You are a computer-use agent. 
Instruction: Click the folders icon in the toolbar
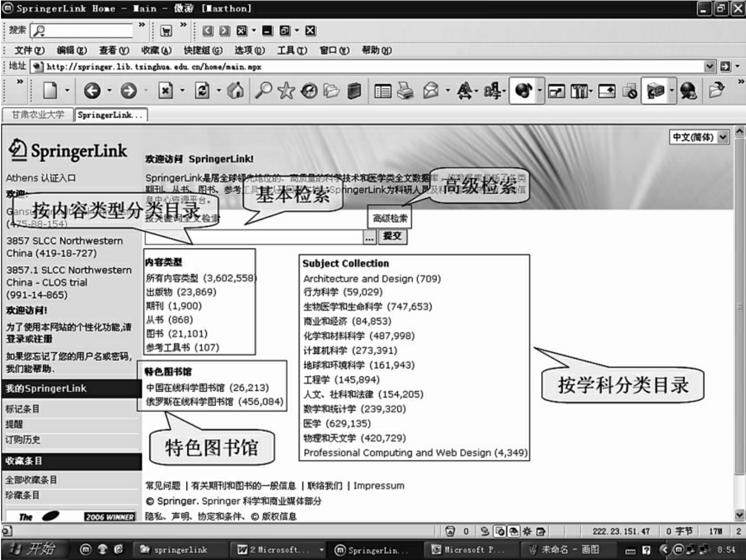click(x=331, y=91)
